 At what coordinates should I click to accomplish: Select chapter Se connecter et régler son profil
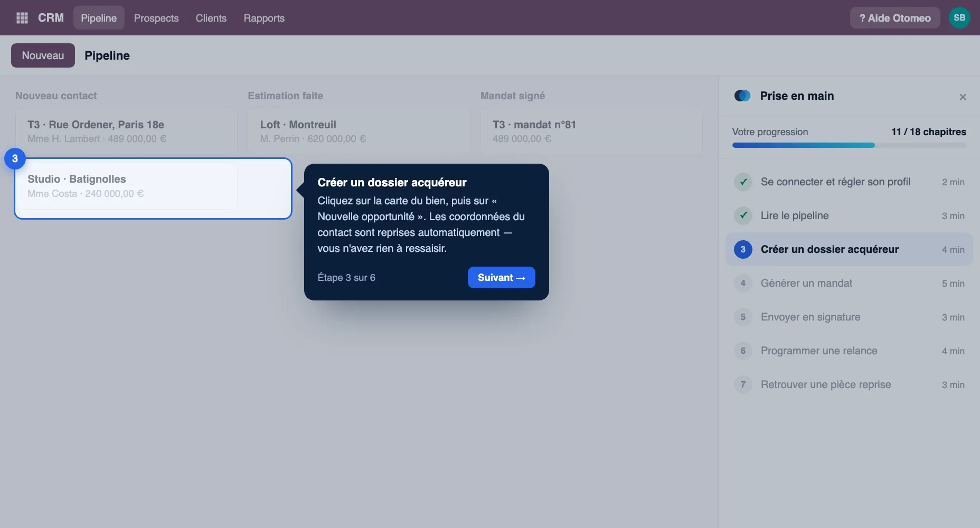[x=849, y=182]
